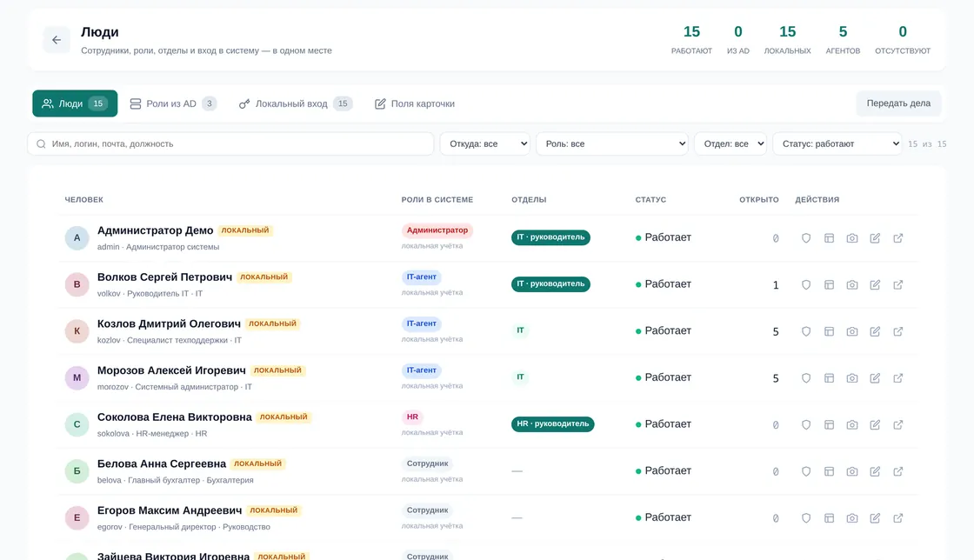
Task: Open the "Откуда: все" dropdown
Action: tap(484, 143)
